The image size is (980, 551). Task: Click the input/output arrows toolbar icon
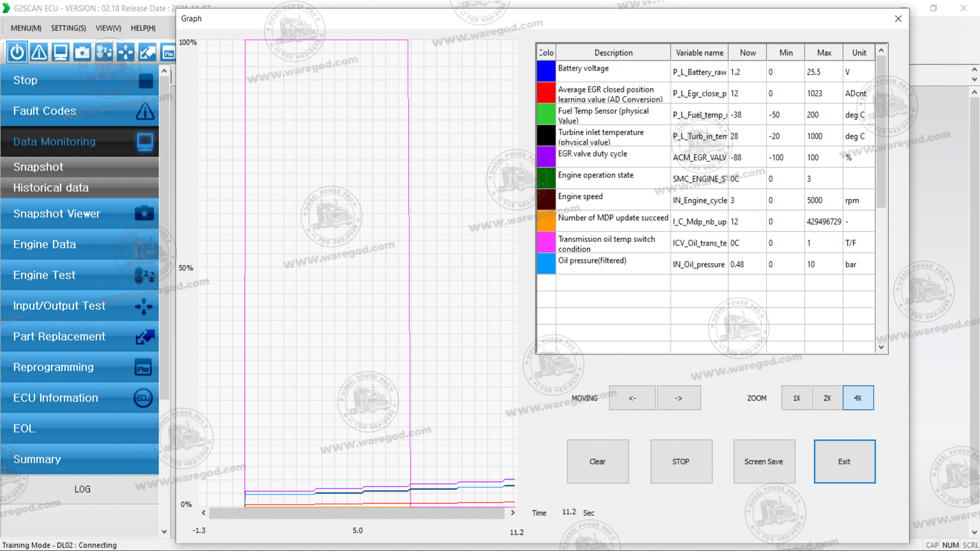click(x=126, y=52)
